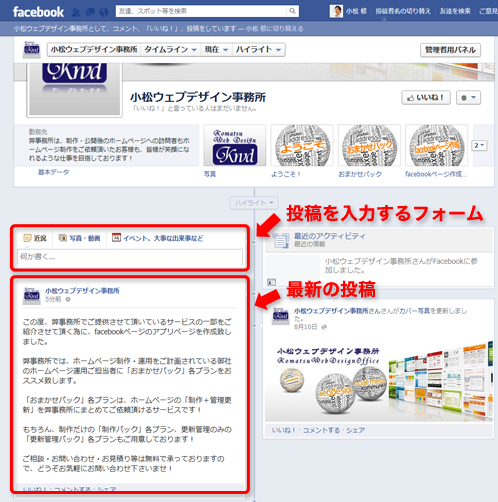498x502 pixels.
Task: Click the Knvd avatar on the latest post
Action: pyautogui.click(x=32, y=295)
